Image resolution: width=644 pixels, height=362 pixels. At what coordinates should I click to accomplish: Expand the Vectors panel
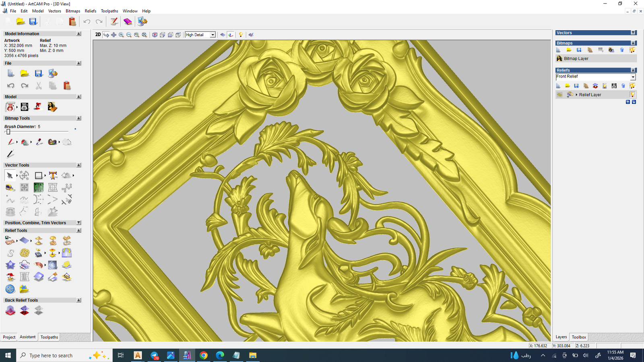633,33
